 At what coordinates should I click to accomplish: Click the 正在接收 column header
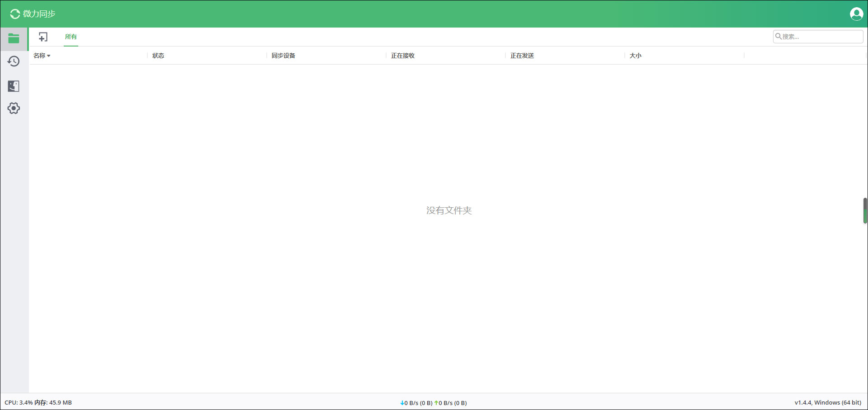(403, 56)
